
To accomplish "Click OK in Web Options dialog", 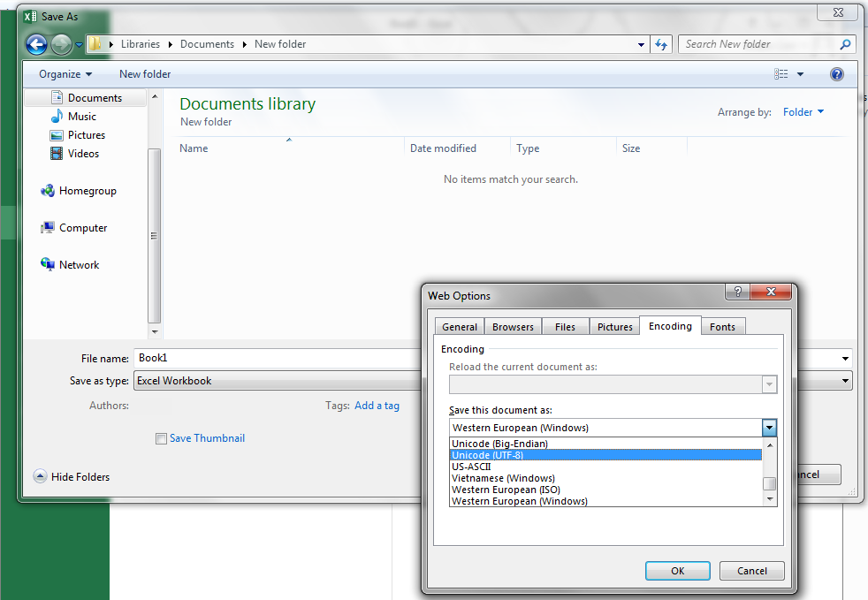I will (x=677, y=571).
